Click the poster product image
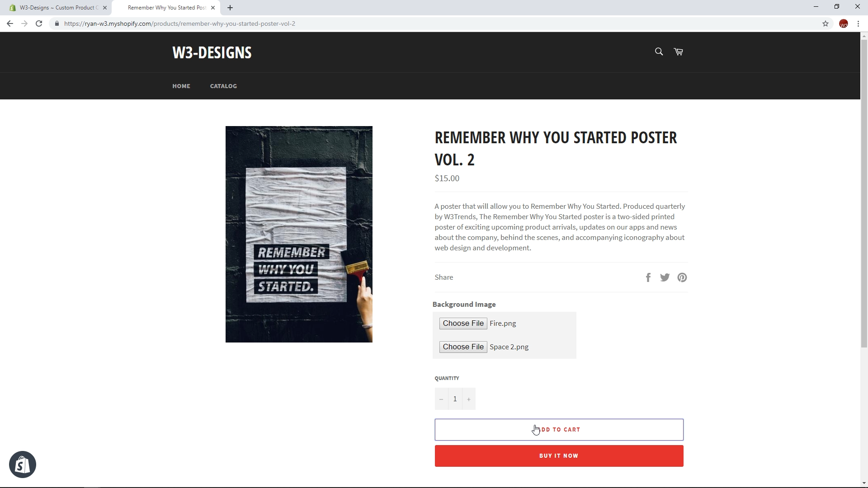868x488 pixels. tap(299, 234)
